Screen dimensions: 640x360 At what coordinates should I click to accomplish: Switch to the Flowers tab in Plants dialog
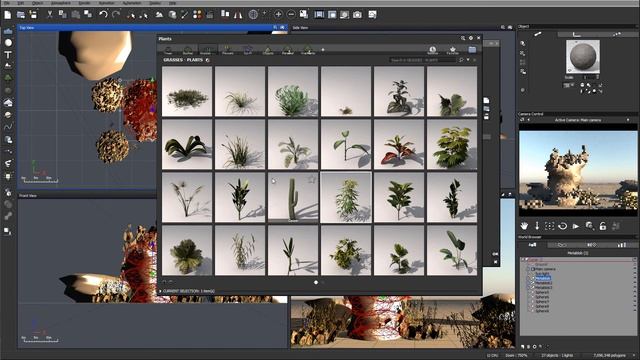point(227,50)
